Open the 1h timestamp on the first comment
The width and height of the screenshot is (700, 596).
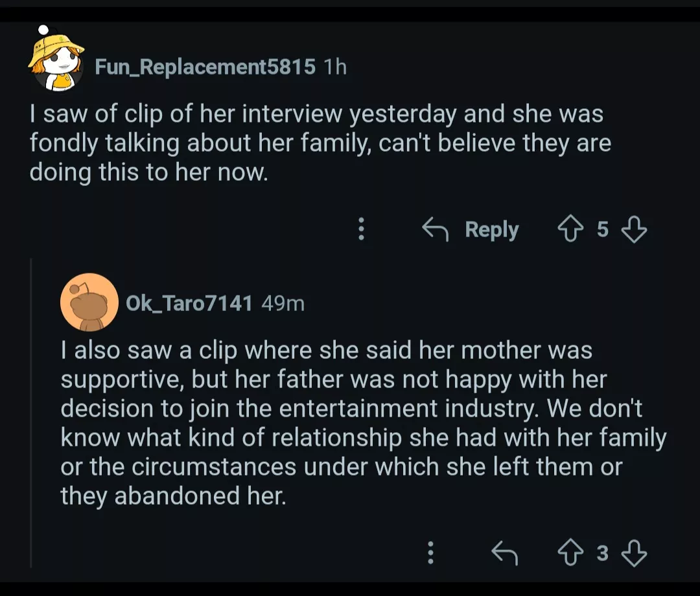coord(335,66)
